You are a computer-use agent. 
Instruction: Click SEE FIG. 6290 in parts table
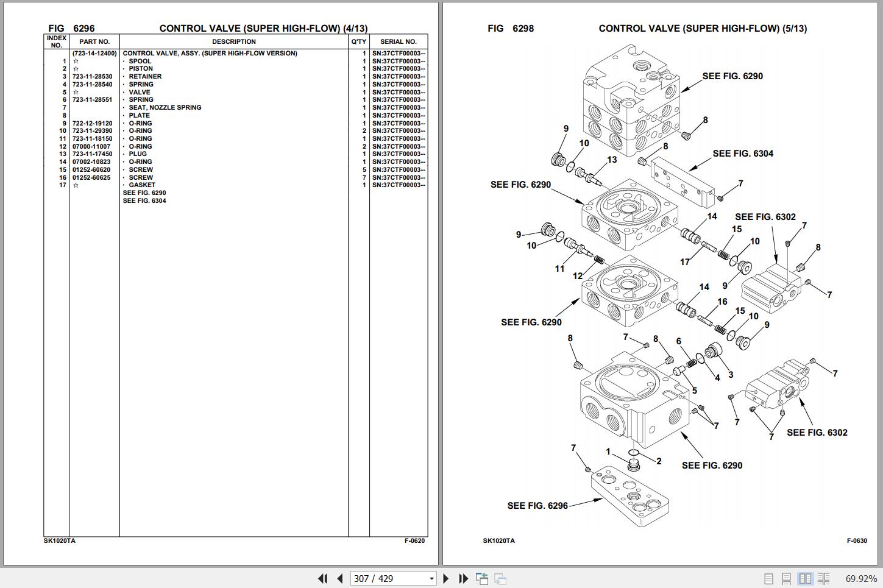coord(144,193)
